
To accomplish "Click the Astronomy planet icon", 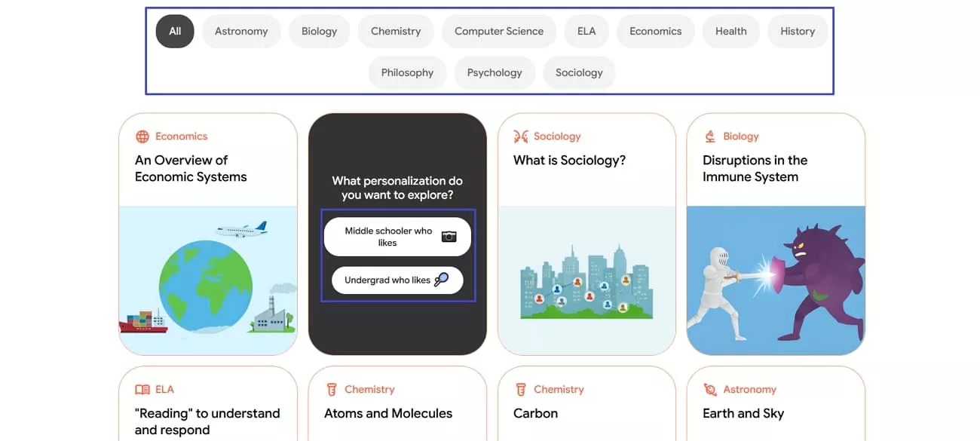I will coord(710,390).
